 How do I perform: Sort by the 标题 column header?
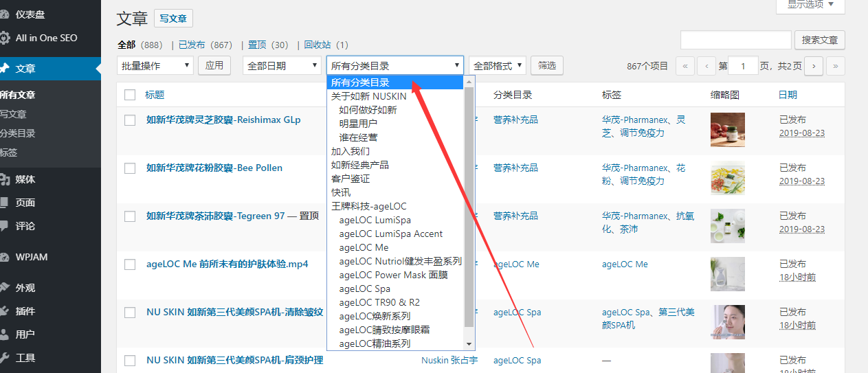155,95
